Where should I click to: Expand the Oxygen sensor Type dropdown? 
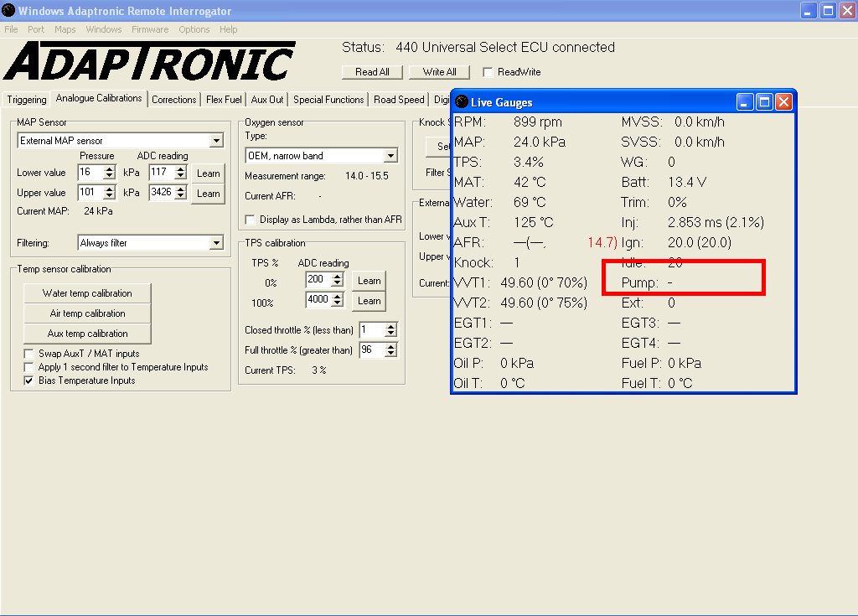pyautogui.click(x=390, y=156)
